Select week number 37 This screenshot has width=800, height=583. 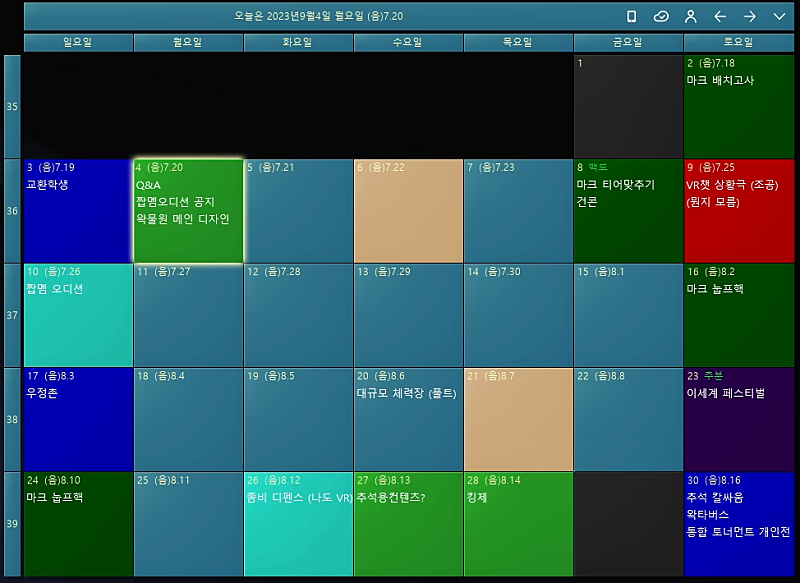(12, 315)
